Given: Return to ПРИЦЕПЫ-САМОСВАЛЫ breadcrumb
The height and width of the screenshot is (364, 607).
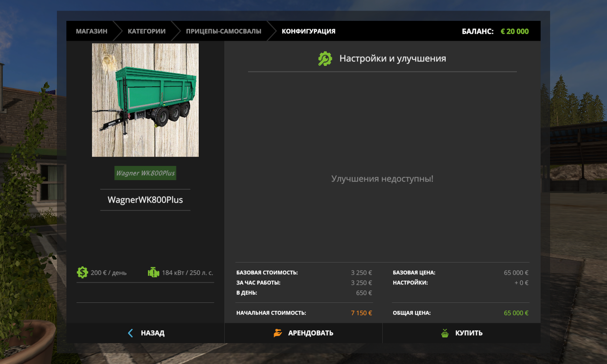Looking at the screenshot, I should pyautogui.click(x=223, y=31).
